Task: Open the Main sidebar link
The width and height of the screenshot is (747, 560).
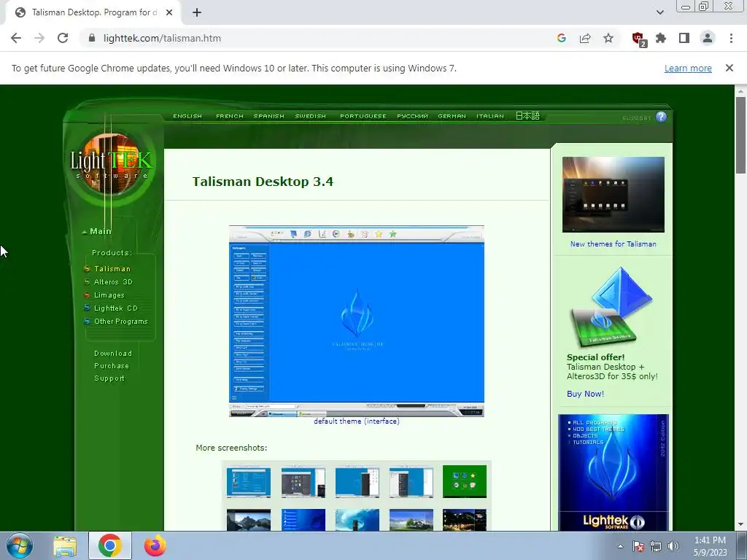Action: coord(100,231)
